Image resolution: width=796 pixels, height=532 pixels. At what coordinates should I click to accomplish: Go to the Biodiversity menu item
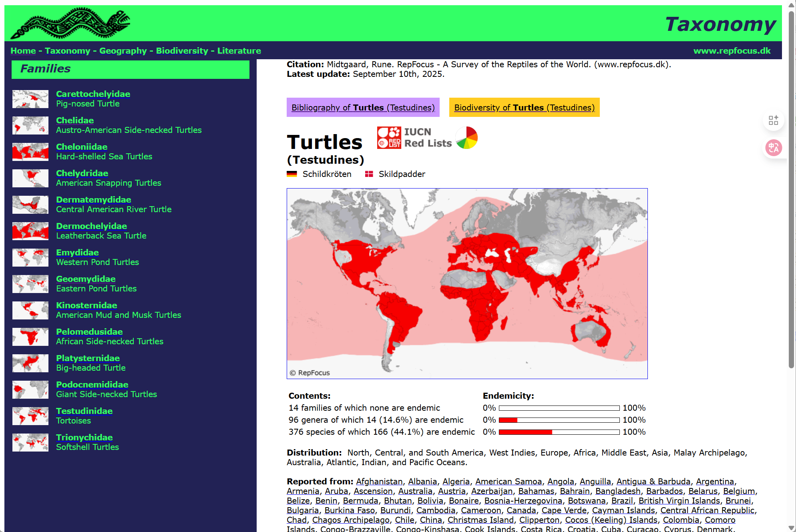182,51
